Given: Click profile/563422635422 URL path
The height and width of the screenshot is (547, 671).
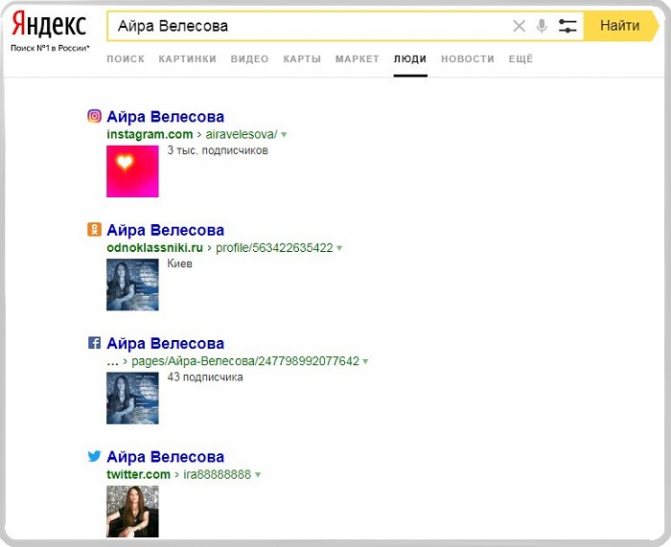Looking at the screenshot, I should pos(274,248).
